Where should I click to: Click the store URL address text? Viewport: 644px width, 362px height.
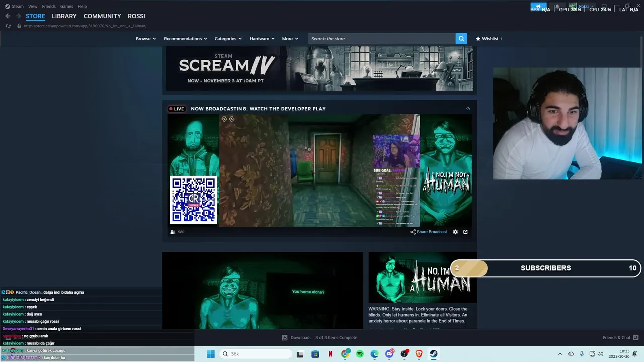coord(85,26)
